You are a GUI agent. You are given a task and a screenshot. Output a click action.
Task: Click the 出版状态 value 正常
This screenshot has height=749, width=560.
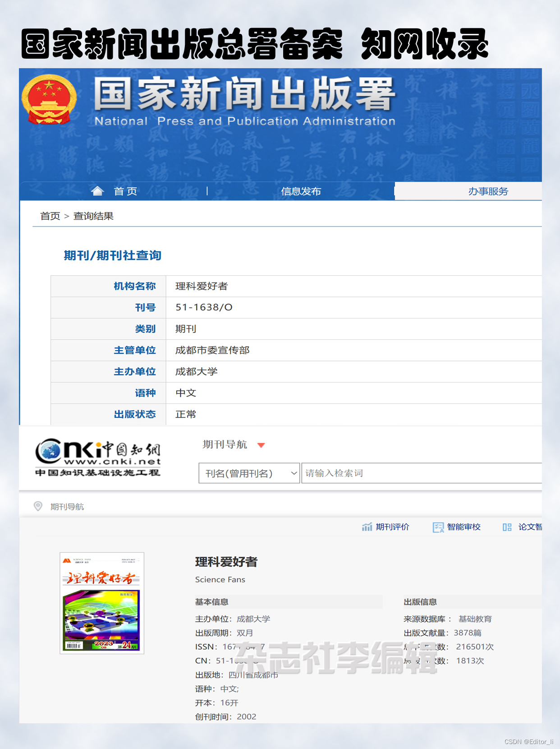click(x=186, y=414)
